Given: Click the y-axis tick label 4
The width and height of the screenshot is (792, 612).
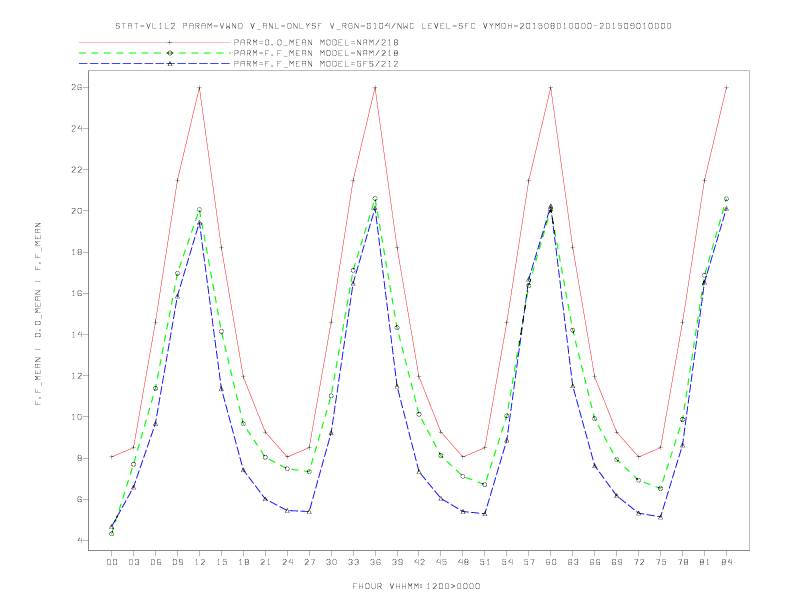Looking at the screenshot, I should point(79,540).
